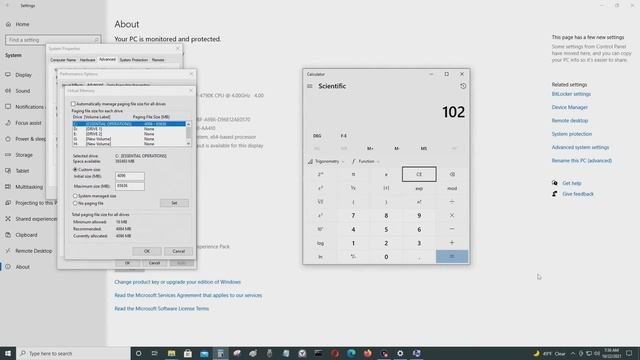The image size is (640, 360).
Task: Expand the Trigonometry dropdown
Action: [x=326, y=161]
